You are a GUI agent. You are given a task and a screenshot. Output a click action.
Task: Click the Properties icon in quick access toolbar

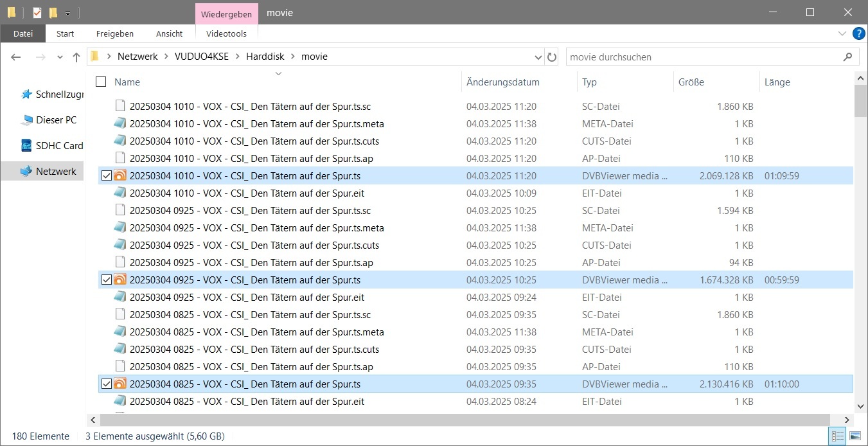37,12
